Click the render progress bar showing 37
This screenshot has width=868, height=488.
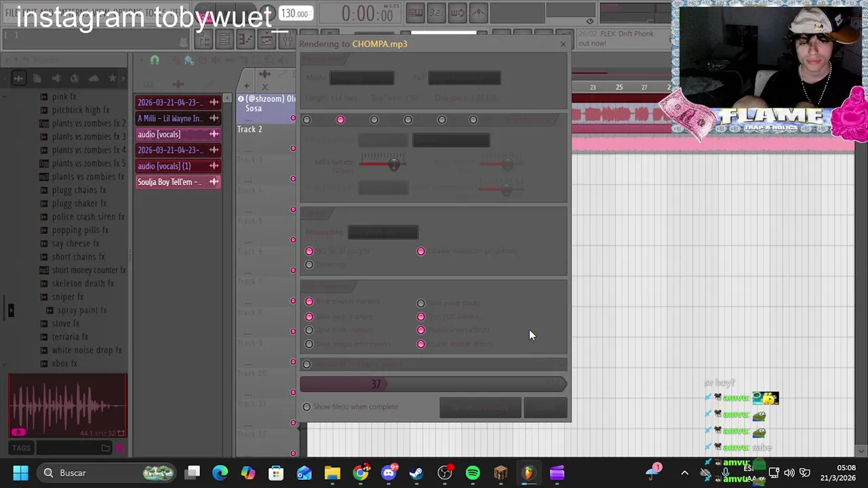pyautogui.click(x=433, y=384)
